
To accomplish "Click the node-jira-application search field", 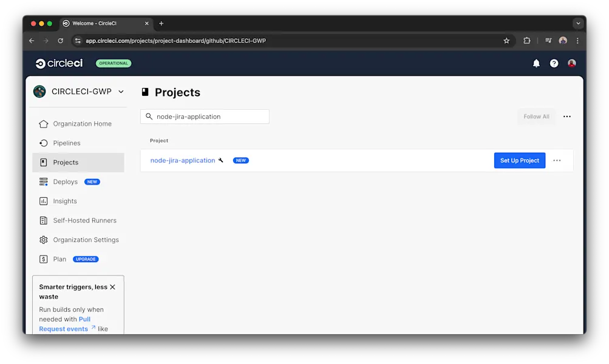I will point(205,116).
